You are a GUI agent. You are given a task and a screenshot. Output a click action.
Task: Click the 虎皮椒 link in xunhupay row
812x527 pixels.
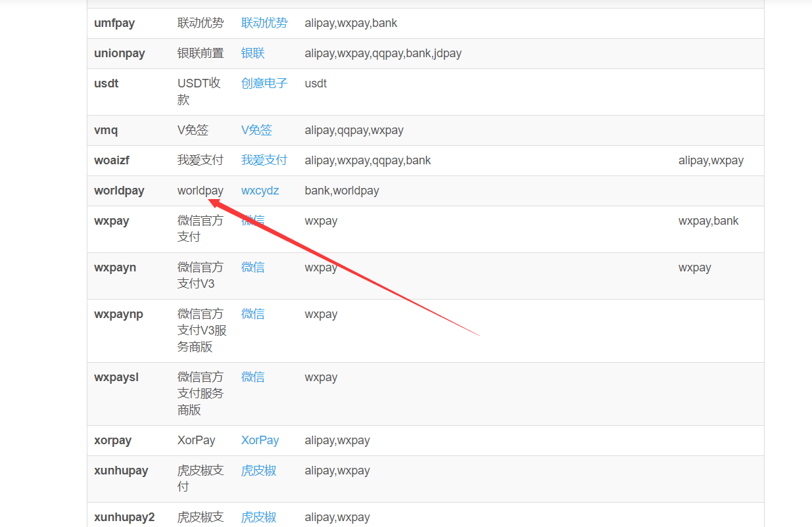pyautogui.click(x=258, y=470)
